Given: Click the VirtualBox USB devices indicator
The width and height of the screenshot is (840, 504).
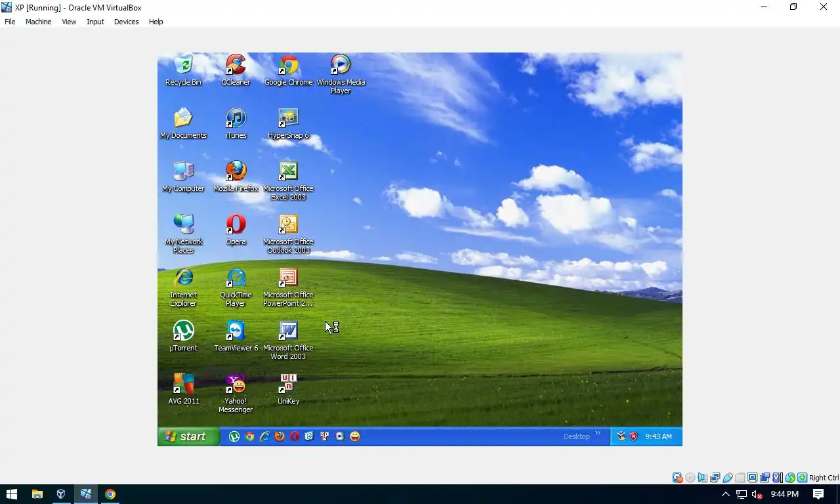Looking at the screenshot, I should pyautogui.click(x=728, y=478).
